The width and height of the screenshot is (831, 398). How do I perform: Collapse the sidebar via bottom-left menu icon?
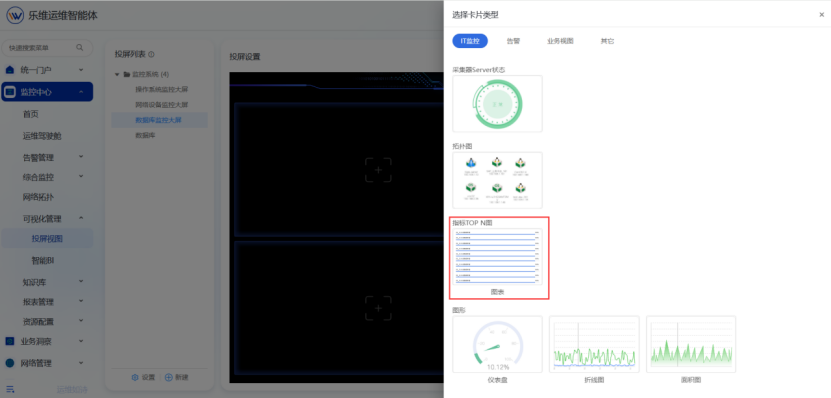[10, 389]
